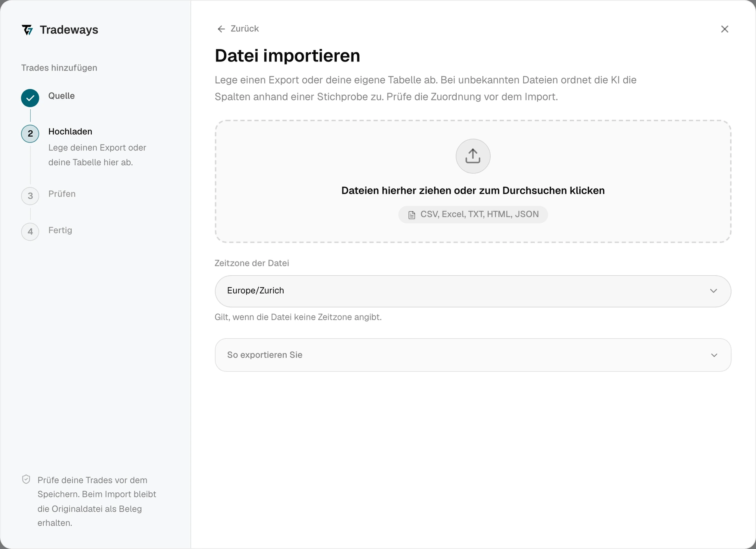The image size is (756, 549).
Task: Click the CSV, Excel, TXT, HTML, JSON chip
Action: point(473,215)
